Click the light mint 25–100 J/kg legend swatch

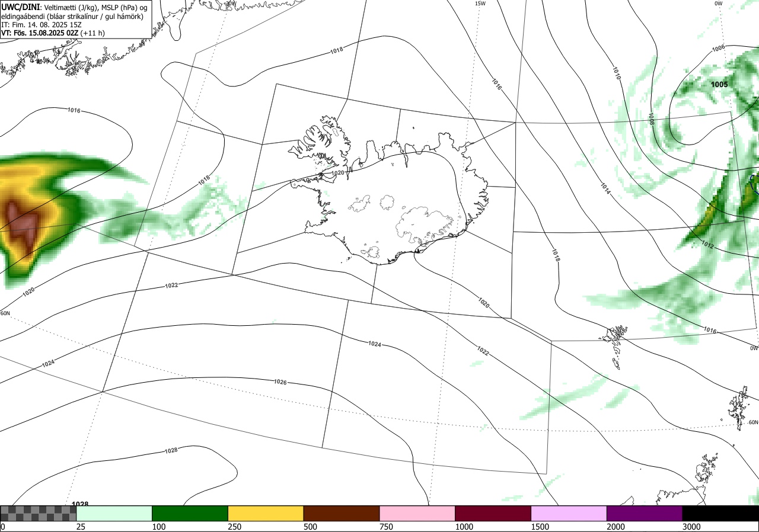click(x=114, y=513)
